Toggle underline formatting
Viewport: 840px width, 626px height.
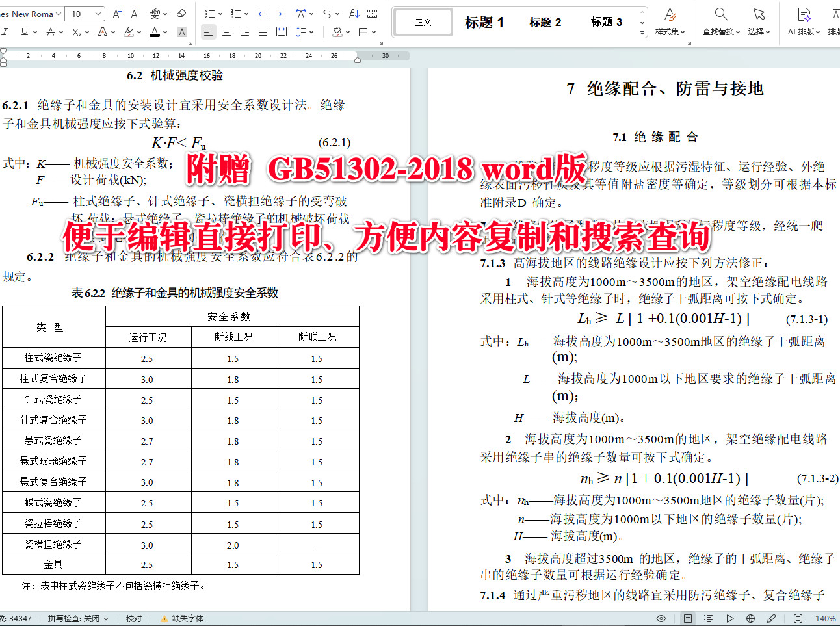click(x=26, y=31)
